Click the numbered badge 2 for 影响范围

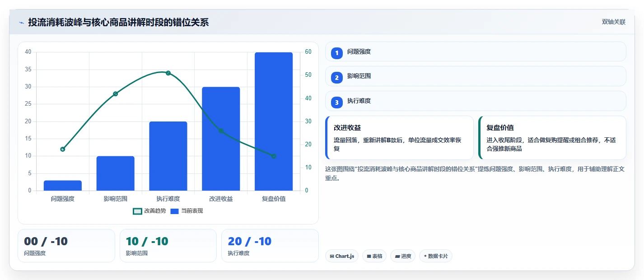[337, 78]
